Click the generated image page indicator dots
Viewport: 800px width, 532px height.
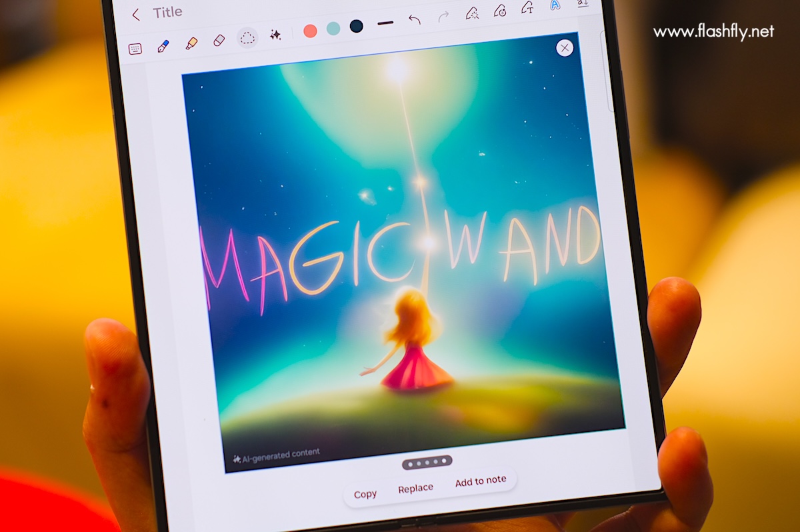click(427, 462)
